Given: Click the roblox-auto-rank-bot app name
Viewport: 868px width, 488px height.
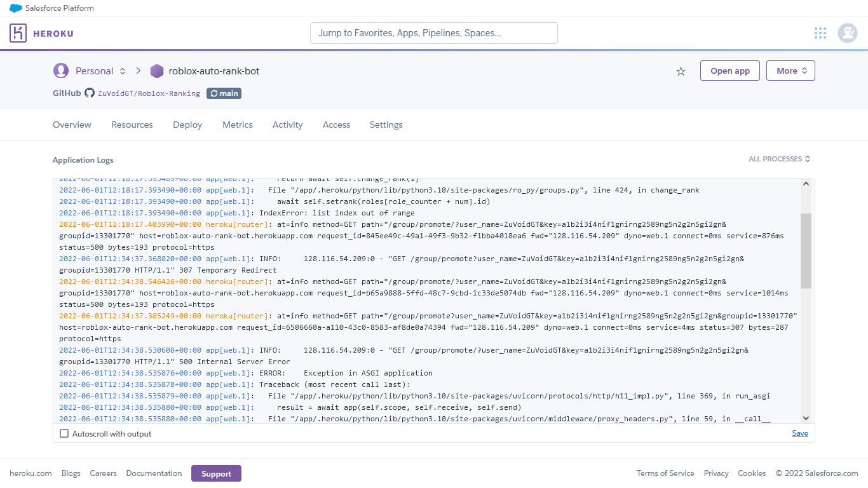Looking at the screenshot, I should [x=214, y=71].
